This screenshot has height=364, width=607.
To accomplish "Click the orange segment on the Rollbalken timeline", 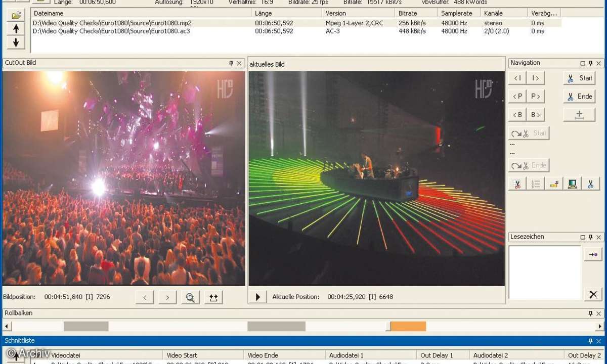I will [408, 327].
